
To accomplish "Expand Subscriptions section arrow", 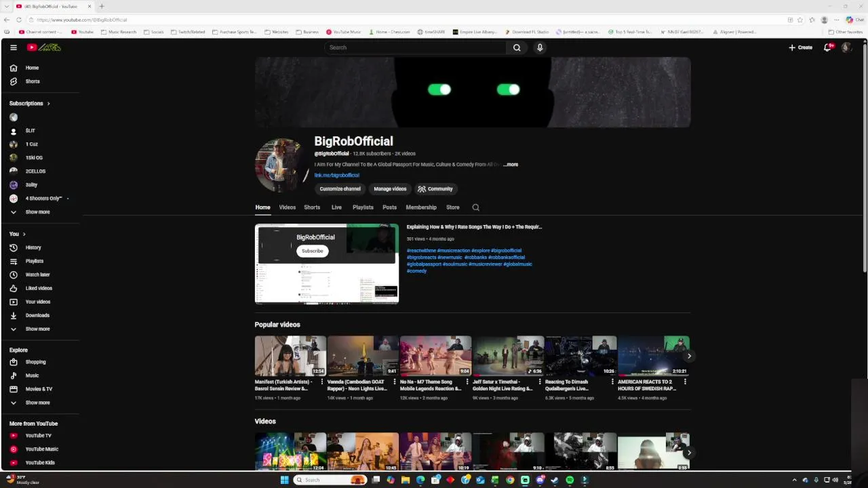I will (x=48, y=104).
